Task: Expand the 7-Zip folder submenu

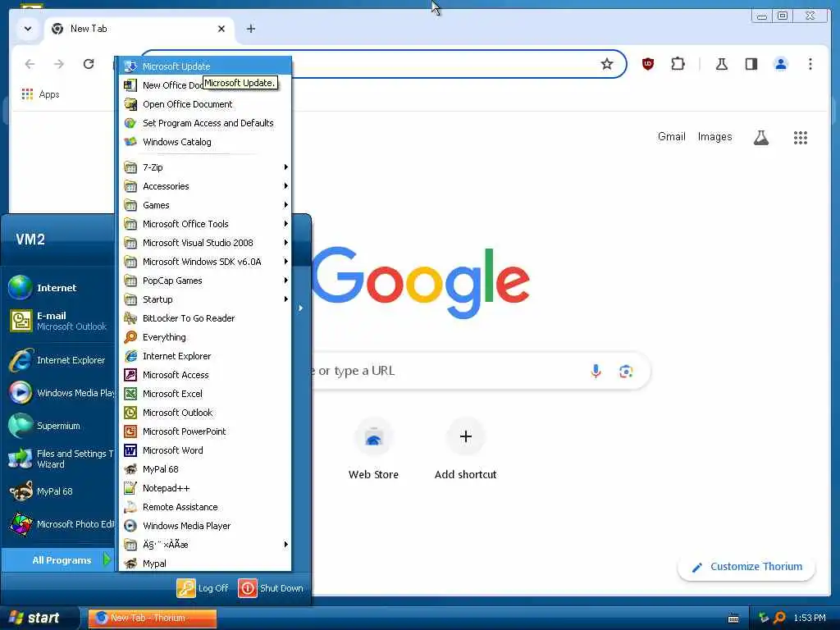Action: click(x=205, y=167)
